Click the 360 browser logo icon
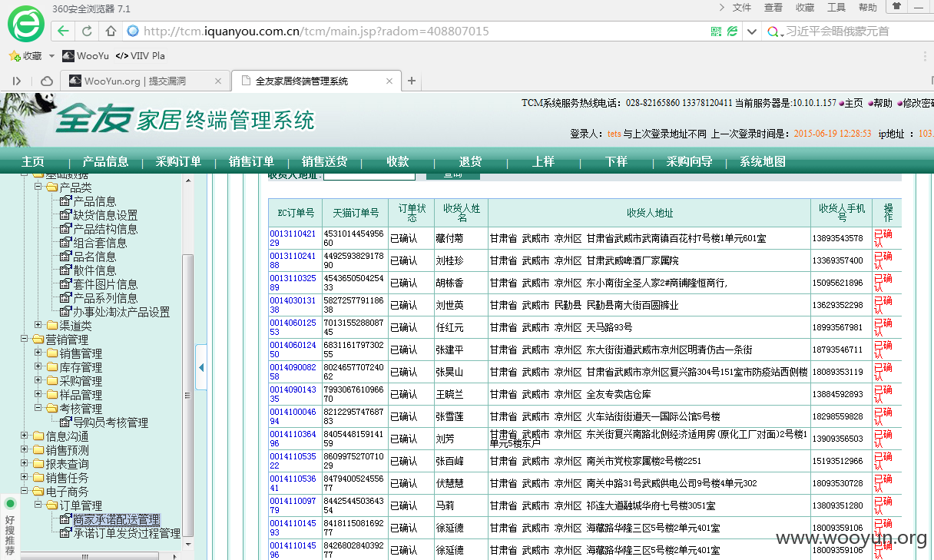 point(25,24)
